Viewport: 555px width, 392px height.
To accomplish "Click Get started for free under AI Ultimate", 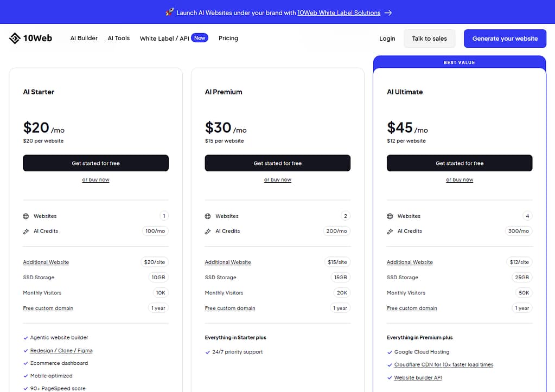I will (460, 163).
